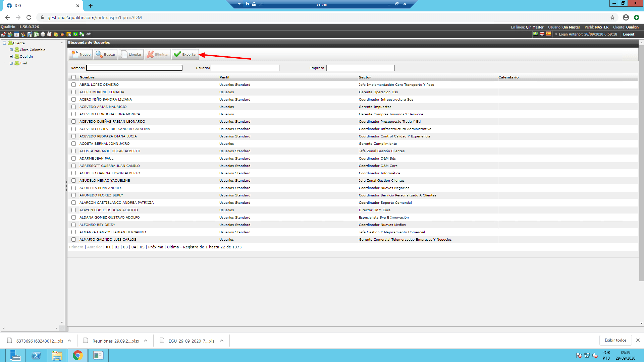This screenshot has width=644, height=362.
Task: Check the box for ABRIL LOPEZ OSVEIRO
Action: tap(73, 85)
